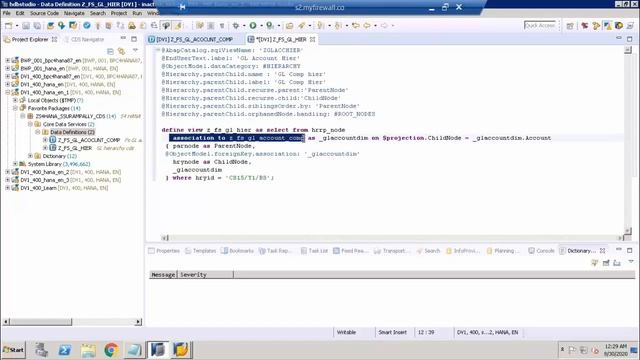Click the New wizard toolbar icon
Screen dimensions: 640x360
(x=8, y=25)
